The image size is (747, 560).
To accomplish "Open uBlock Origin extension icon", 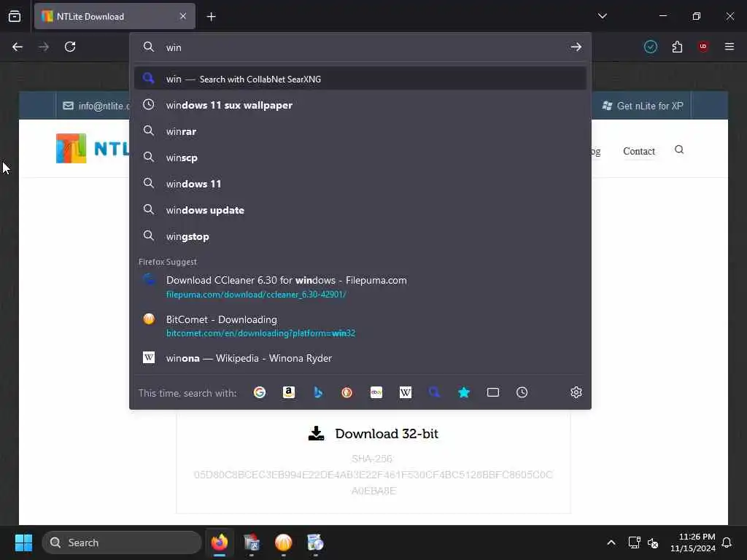I will (703, 47).
